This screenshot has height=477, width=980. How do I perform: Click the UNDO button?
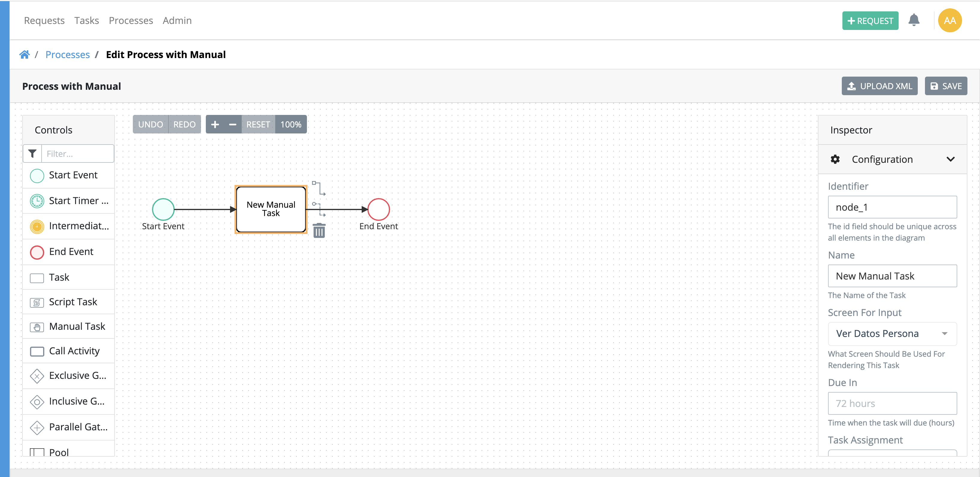pyautogui.click(x=150, y=124)
